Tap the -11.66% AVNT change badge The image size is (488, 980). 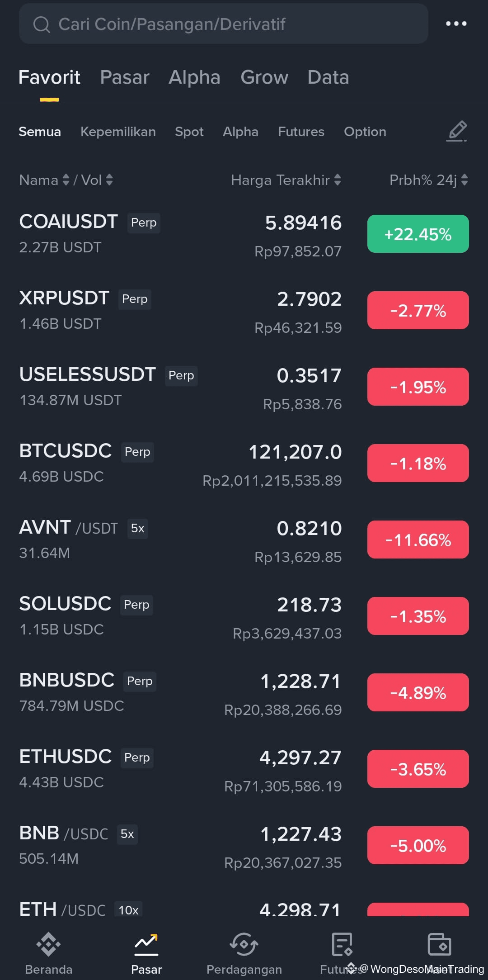(x=418, y=540)
